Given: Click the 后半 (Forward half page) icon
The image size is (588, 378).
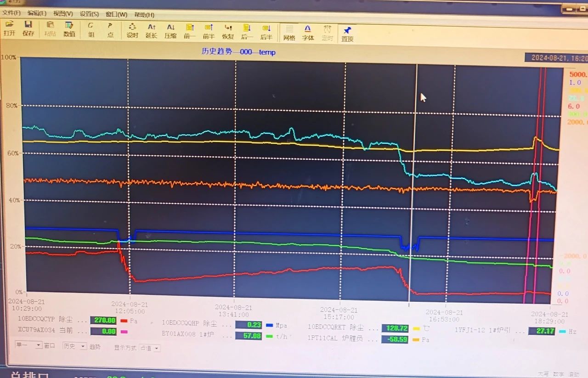Looking at the screenshot, I should pyautogui.click(x=266, y=33).
